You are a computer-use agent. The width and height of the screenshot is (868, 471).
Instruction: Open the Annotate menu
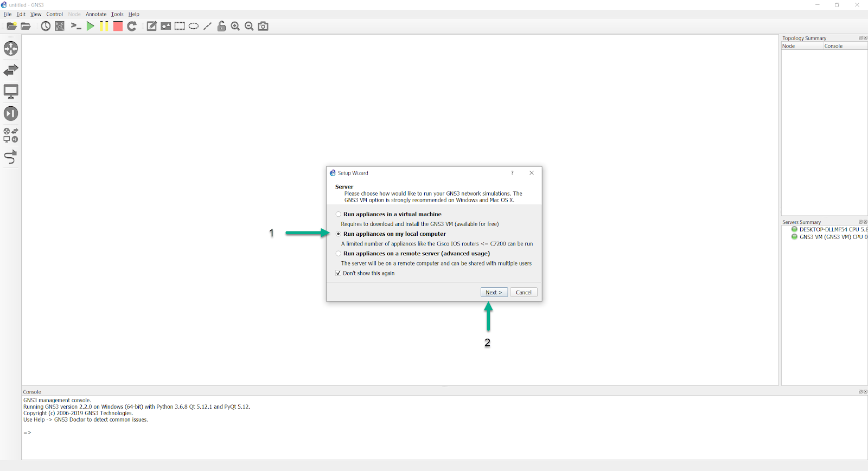(x=96, y=14)
